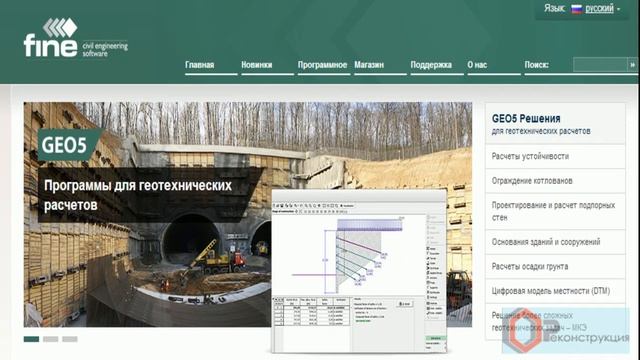The image size is (640, 360).
Task: Focus the Поиск search input field
Action: [600, 65]
